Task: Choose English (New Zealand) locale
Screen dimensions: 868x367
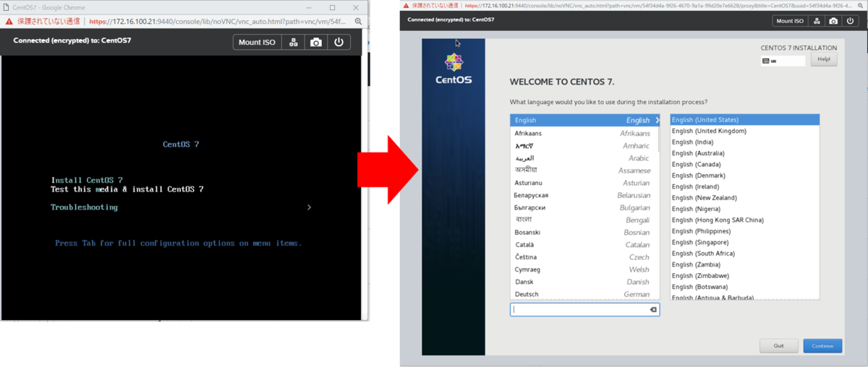Action: pyautogui.click(x=744, y=198)
